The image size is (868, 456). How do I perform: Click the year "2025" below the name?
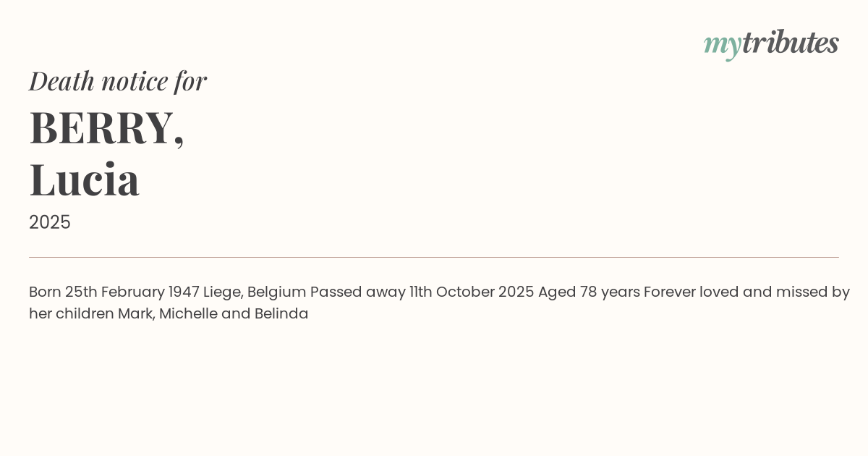(x=50, y=222)
